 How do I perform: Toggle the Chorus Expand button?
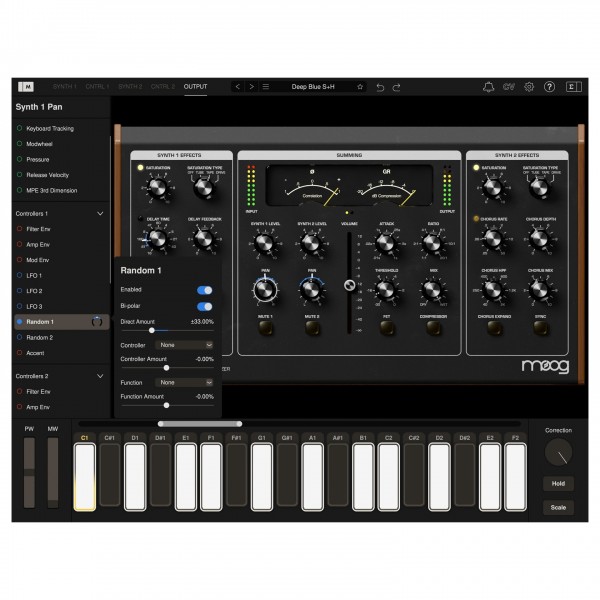click(494, 328)
